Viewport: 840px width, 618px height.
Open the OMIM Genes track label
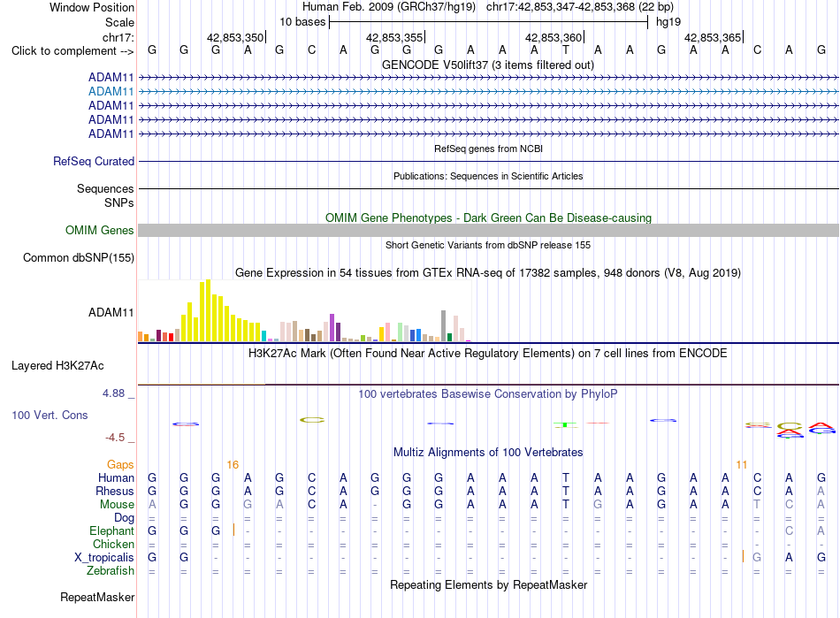click(100, 230)
